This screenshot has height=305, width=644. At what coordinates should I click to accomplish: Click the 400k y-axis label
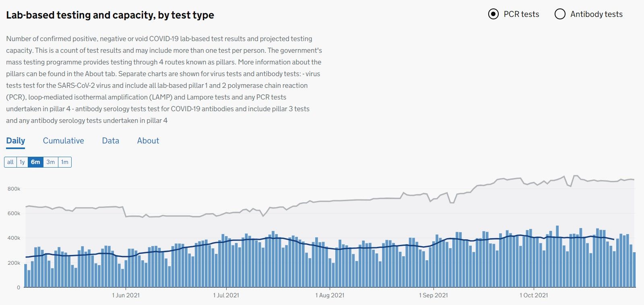pos(14,238)
